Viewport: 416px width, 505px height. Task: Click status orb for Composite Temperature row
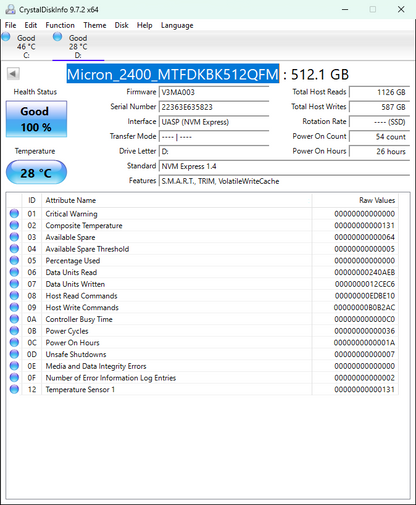click(x=14, y=225)
